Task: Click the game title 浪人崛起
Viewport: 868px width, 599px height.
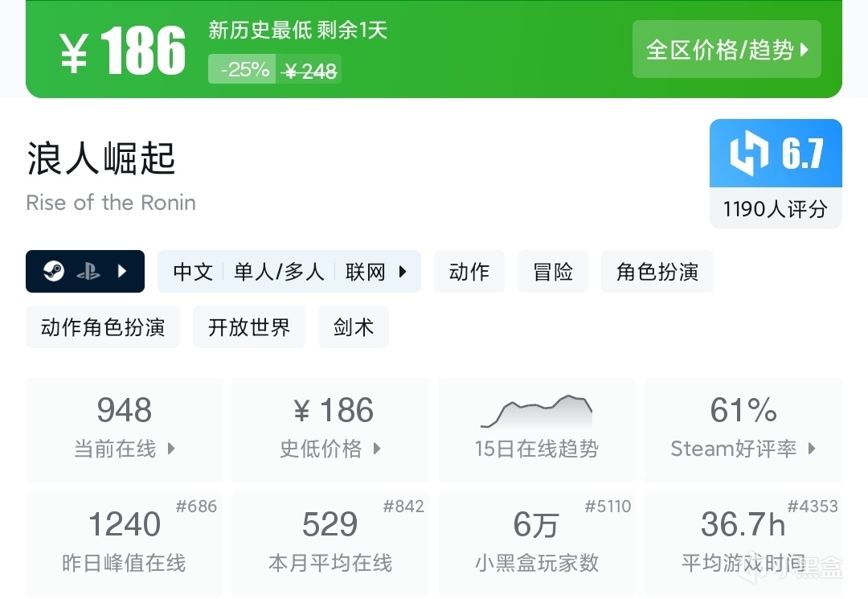Action: tap(101, 158)
